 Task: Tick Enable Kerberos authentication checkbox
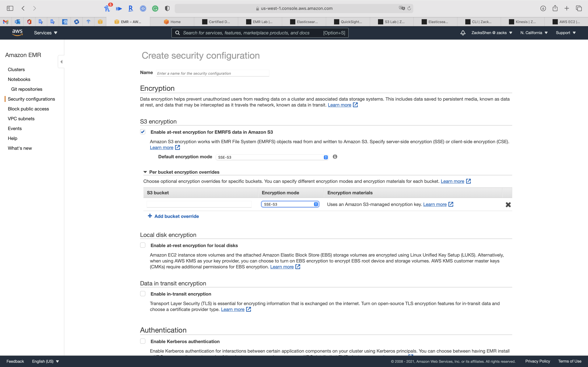[x=143, y=341]
